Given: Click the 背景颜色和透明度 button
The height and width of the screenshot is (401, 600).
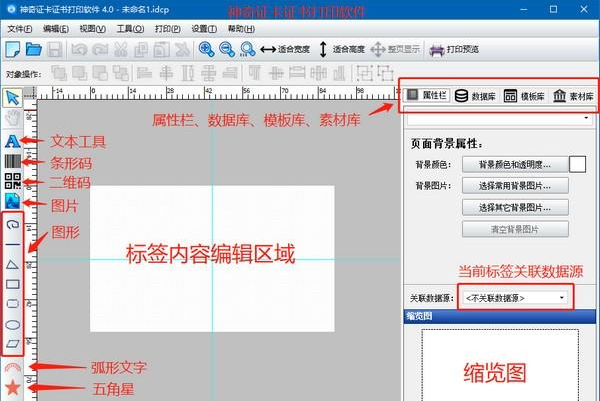Looking at the screenshot, I should click(515, 165).
